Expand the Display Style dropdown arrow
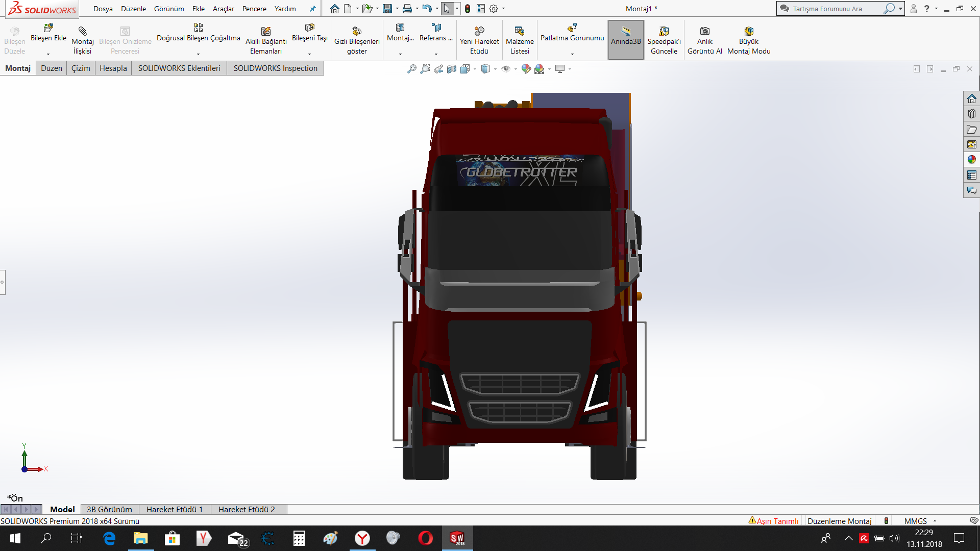The image size is (980, 551). pyautogui.click(x=495, y=69)
